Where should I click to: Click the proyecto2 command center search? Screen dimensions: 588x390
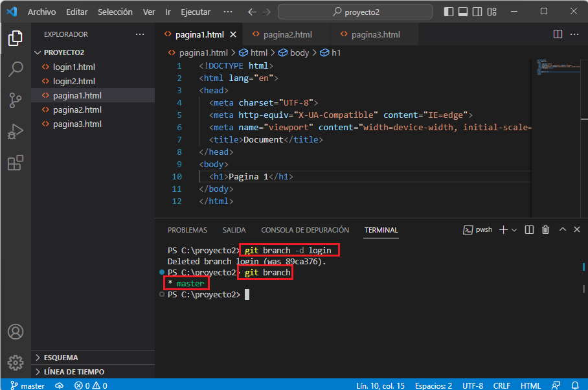tap(355, 12)
